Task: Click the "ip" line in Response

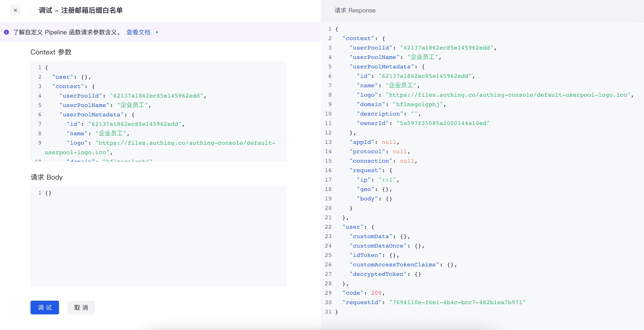Action: click(378, 180)
